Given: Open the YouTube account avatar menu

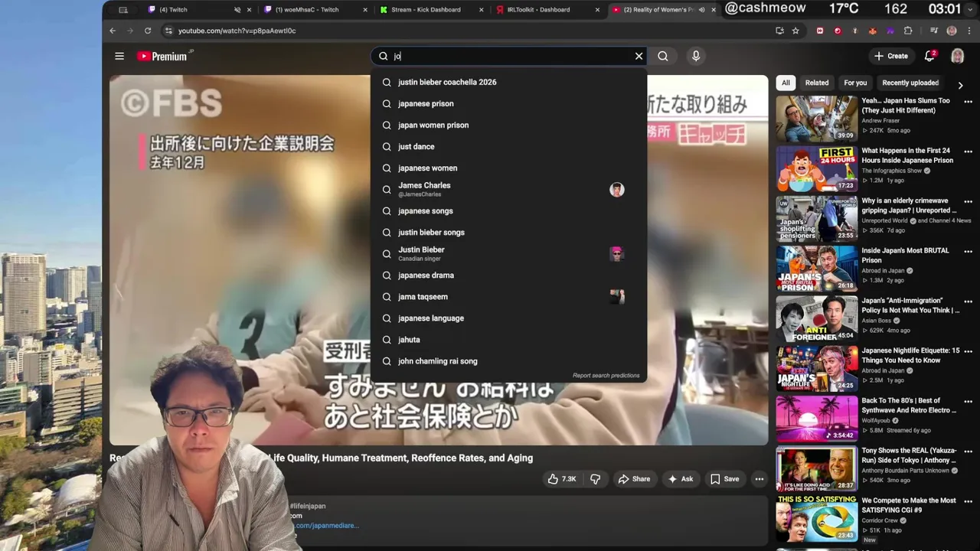Looking at the screenshot, I should point(957,56).
